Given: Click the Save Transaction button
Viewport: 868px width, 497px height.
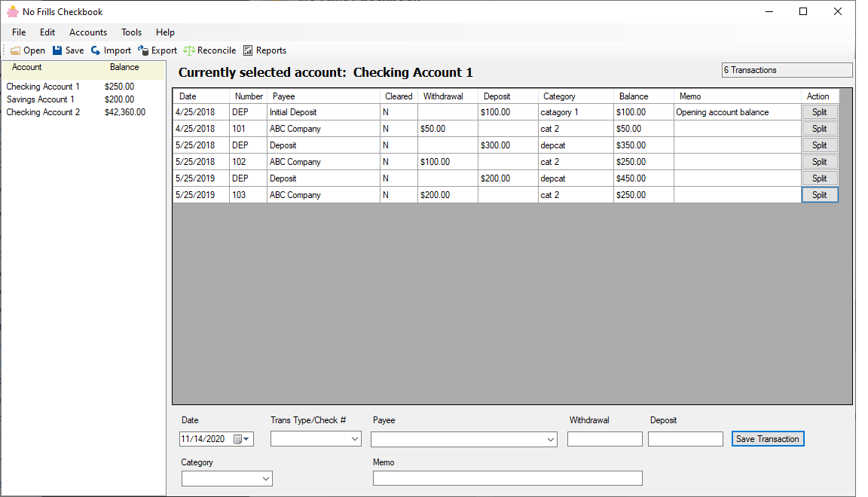Looking at the screenshot, I should 768,438.
